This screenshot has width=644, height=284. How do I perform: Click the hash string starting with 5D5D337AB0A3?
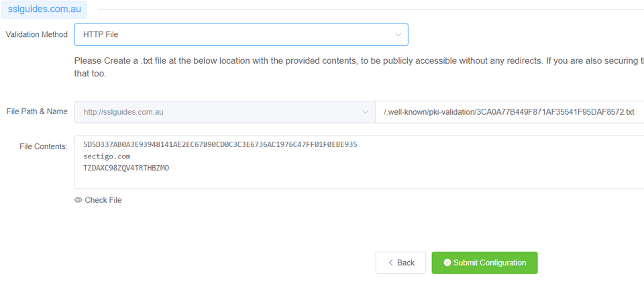220,144
